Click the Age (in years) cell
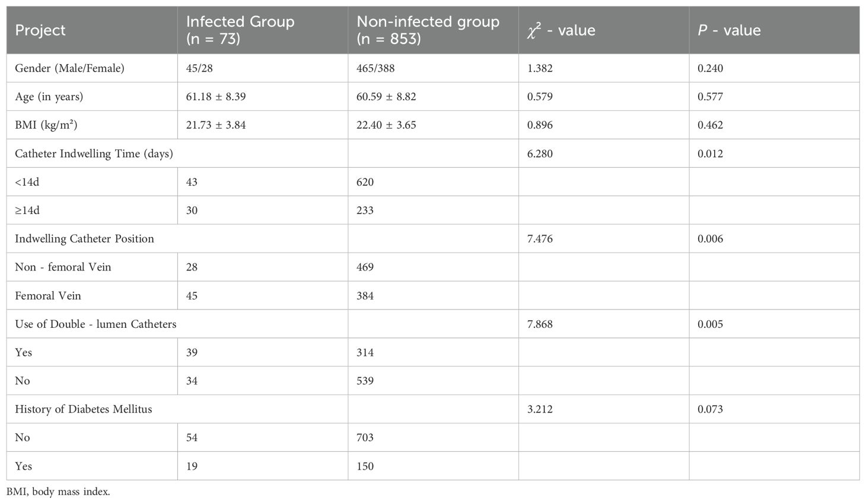866x504 pixels. pyautogui.click(x=92, y=97)
